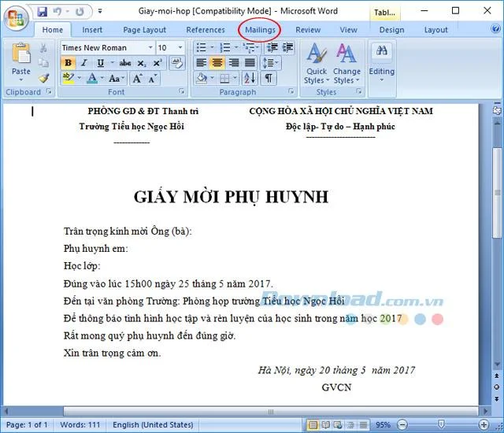This screenshot has height=433, width=504.
Task: Increase paragraph indent
Action: point(287,47)
